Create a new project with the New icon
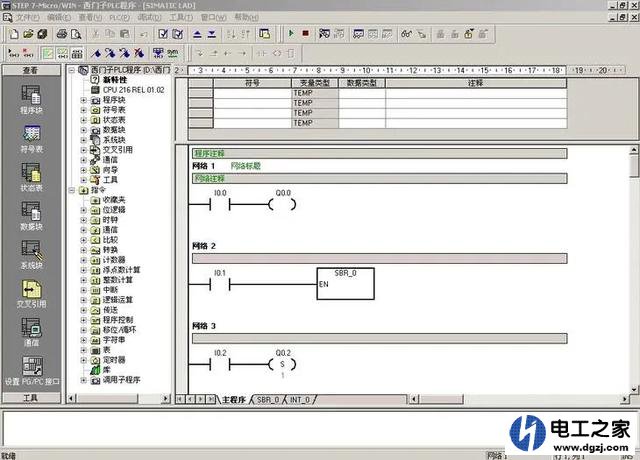Image resolution: width=640 pixels, height=460 pixels. tap(14, 34)
